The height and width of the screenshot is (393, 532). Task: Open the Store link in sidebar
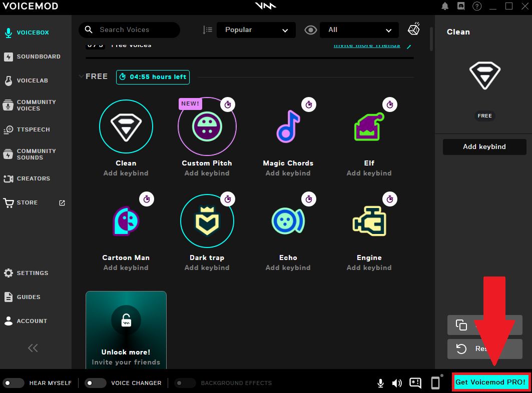coord(27,203)
